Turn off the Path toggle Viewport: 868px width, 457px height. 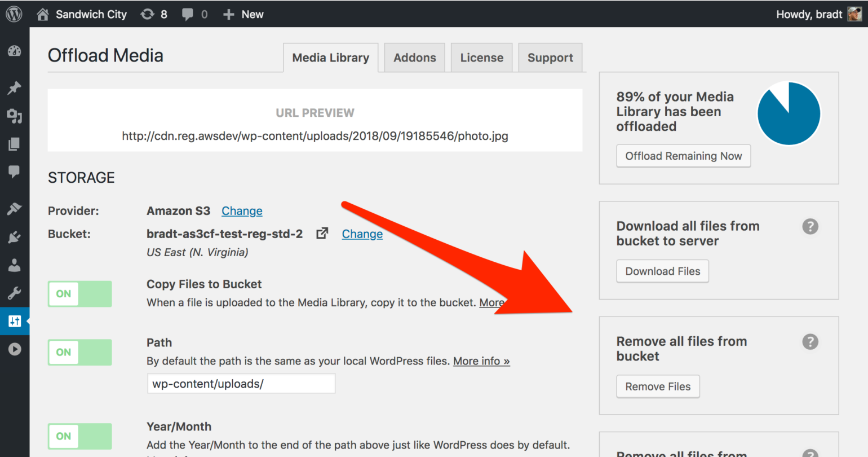tap(80, 352)
